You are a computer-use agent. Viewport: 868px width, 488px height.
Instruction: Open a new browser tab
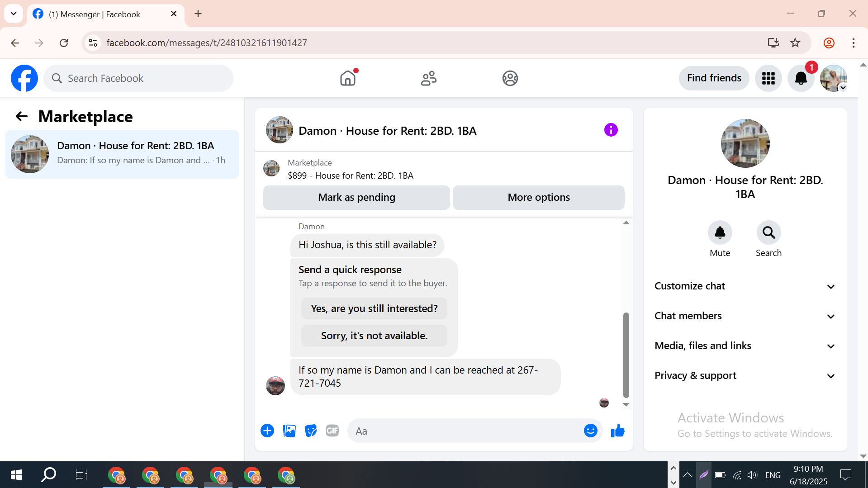click(198, 14)
